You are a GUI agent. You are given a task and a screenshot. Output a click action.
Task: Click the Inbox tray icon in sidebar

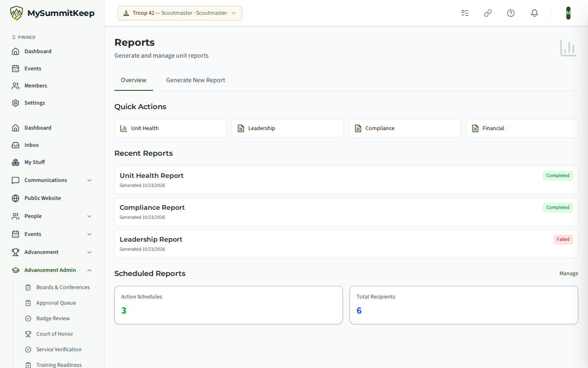point(16,145)
